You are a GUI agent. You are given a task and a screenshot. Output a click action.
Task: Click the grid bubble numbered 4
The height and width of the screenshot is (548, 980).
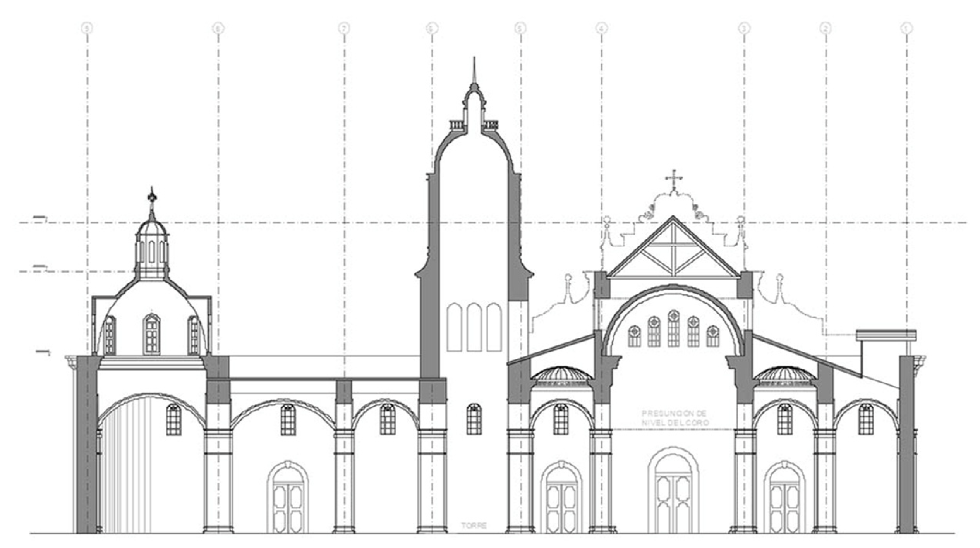(x=601, y=28)
